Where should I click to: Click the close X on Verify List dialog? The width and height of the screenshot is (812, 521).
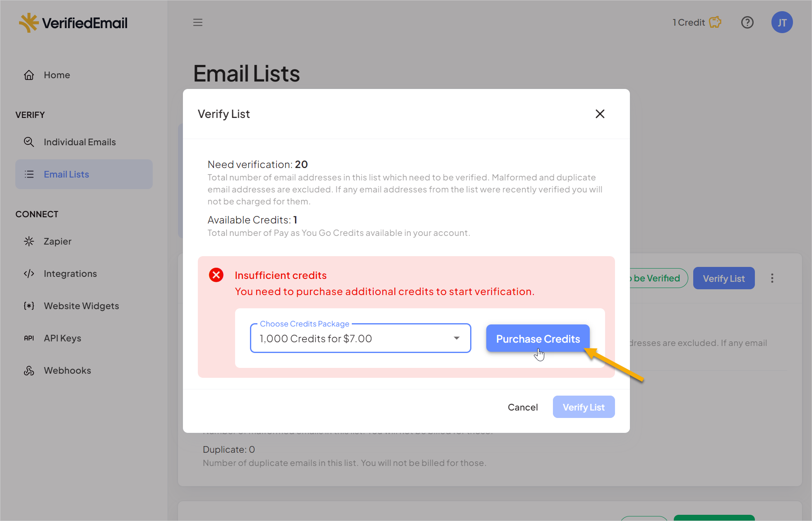[600, 113]
